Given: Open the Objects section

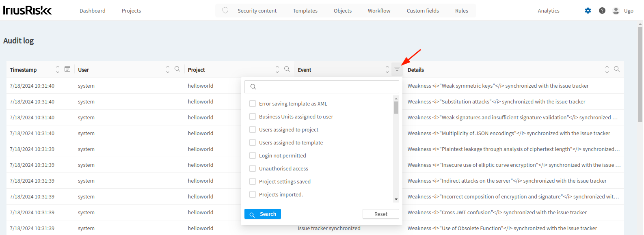Looking at the screenshot, I should (x=343, y=11).
